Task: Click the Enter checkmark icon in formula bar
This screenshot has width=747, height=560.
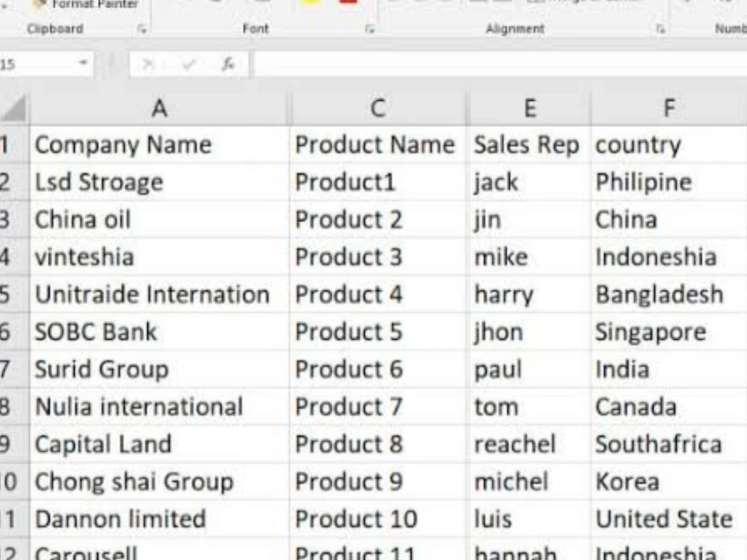Action: click(189, 63)
